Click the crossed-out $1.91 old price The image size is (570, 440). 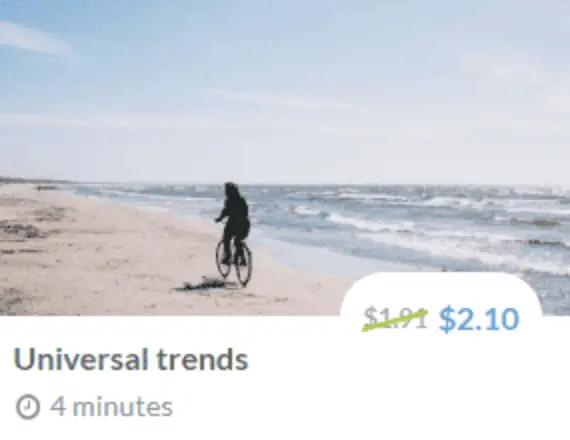(395, 318)
